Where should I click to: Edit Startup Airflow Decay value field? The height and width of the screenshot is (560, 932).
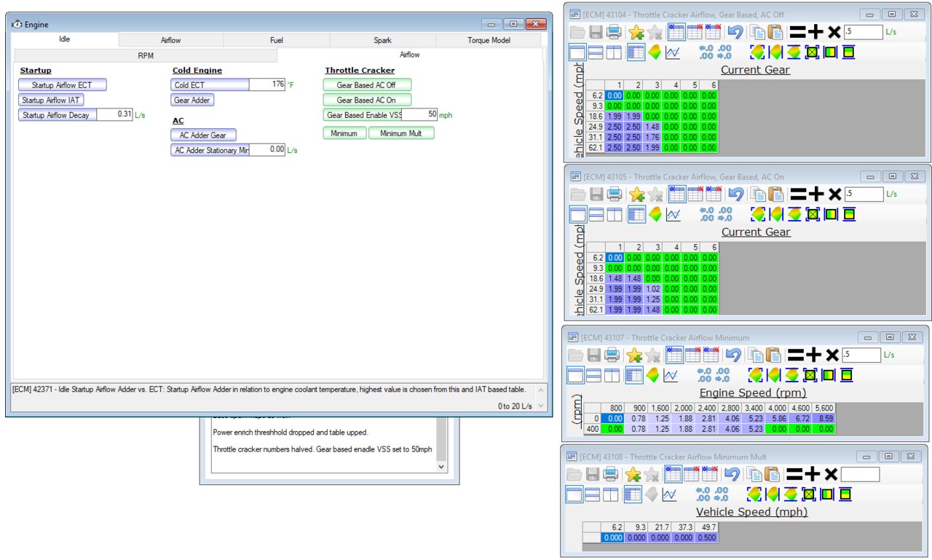pyautogui.click(x=114, y=114)
